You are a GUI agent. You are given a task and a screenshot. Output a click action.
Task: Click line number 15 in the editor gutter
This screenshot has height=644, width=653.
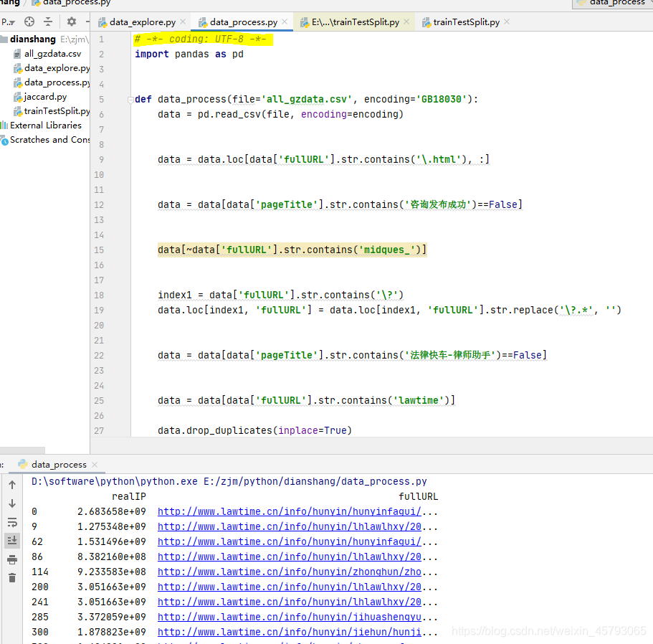click(98, 250)
